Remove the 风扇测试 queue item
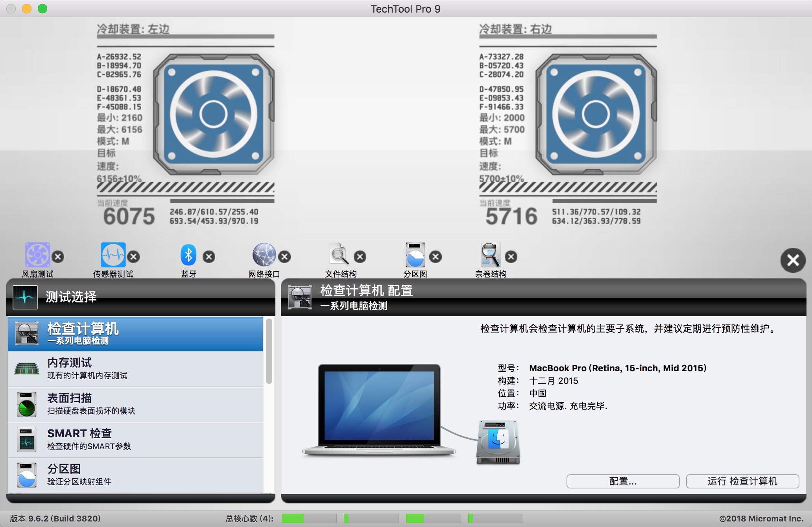 tap(58, 257)
